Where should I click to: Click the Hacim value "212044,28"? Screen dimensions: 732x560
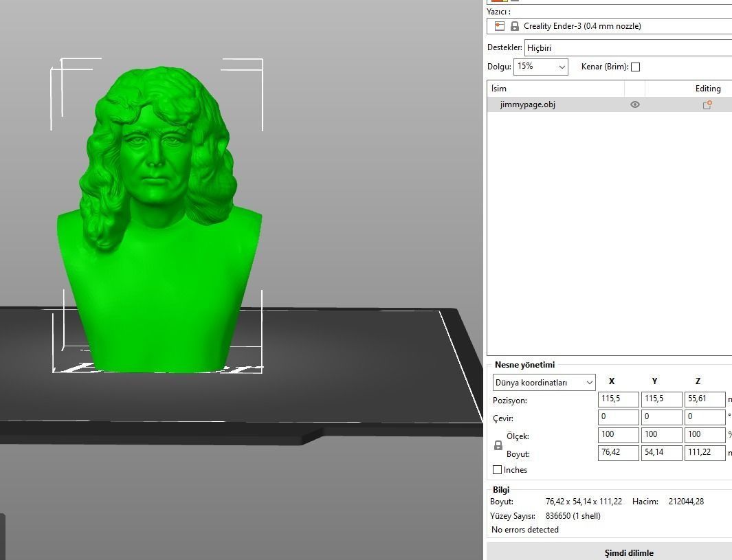(686, 502)
